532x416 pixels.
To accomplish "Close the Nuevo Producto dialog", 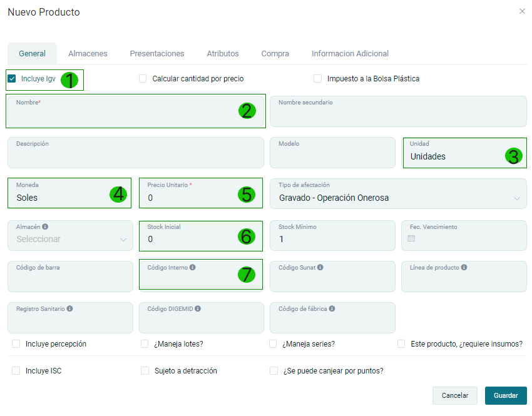I will (523, 11).
